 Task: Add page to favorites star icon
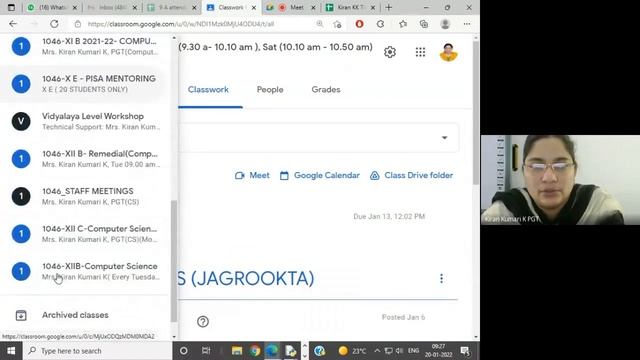337,24
